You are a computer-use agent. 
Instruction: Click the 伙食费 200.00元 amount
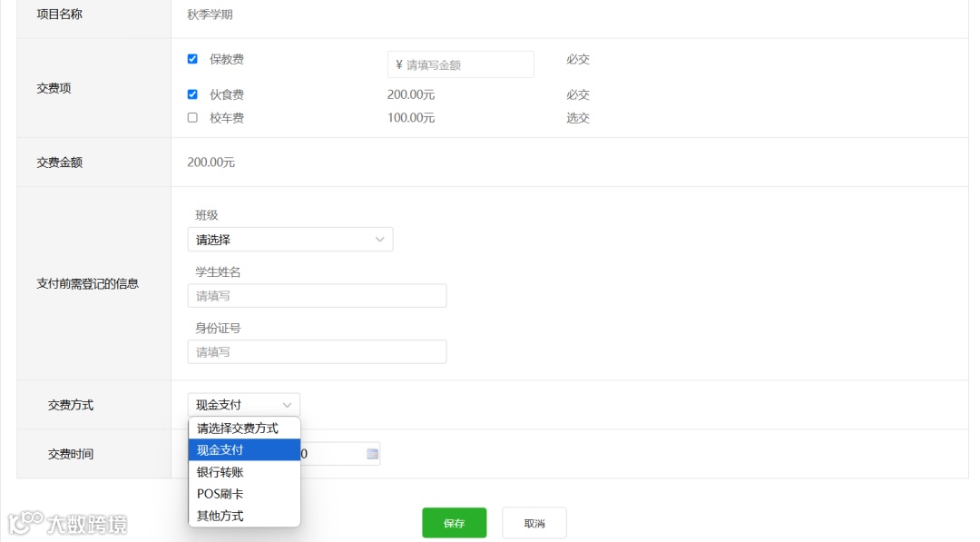[411, 94]
